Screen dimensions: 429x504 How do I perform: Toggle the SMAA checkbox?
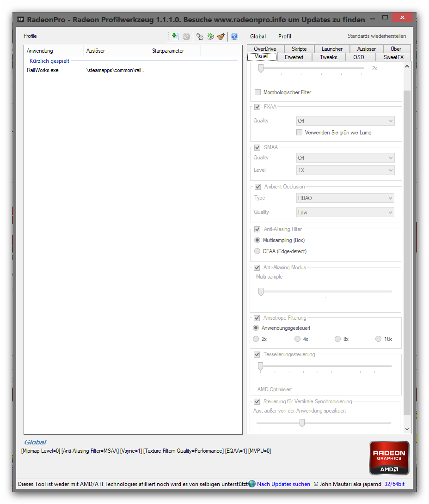[x=257, y=147]
